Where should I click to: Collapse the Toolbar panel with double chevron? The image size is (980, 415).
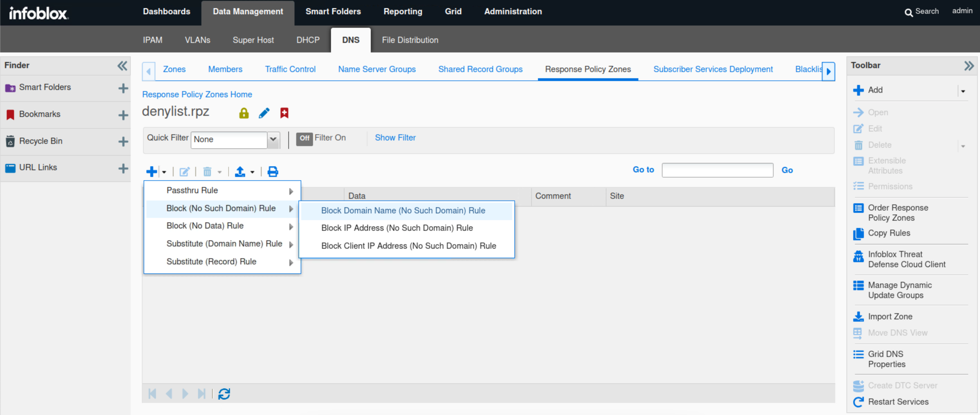tap(969, 66)
